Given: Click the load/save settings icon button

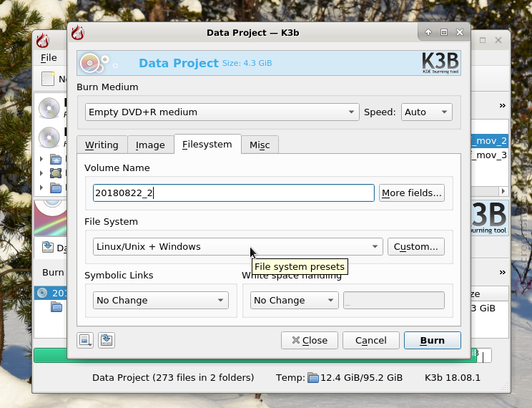Looking at the screenshot, I should 107,340.
